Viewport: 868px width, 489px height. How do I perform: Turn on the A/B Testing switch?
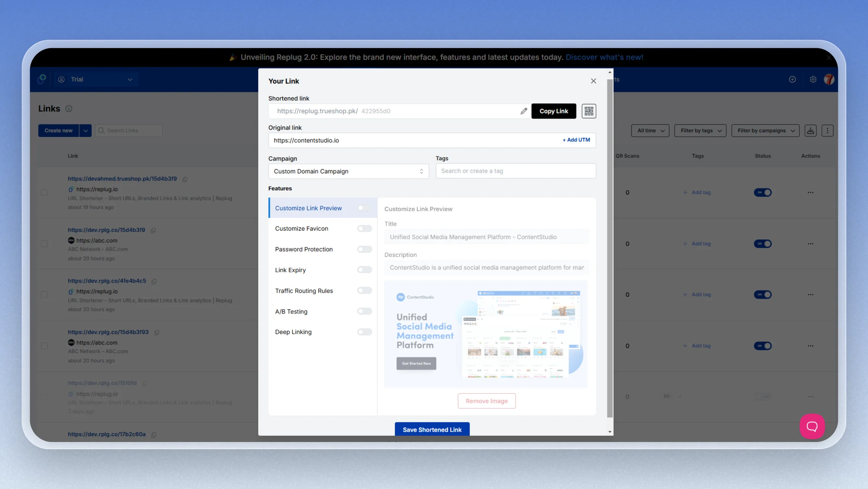[364, 311]
